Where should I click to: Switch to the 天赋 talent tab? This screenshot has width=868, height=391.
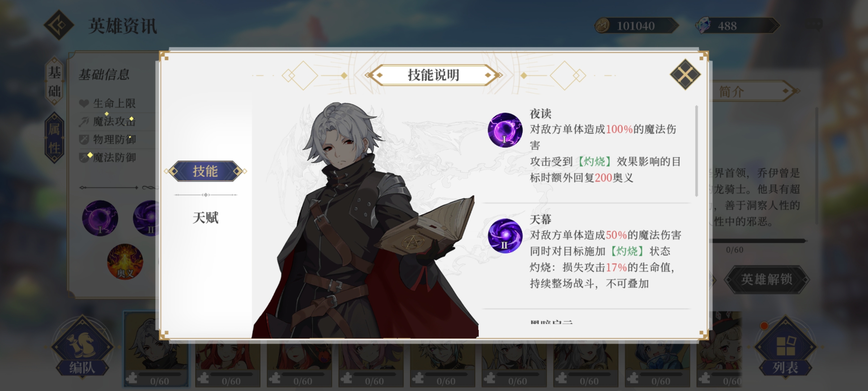[205, 218]
